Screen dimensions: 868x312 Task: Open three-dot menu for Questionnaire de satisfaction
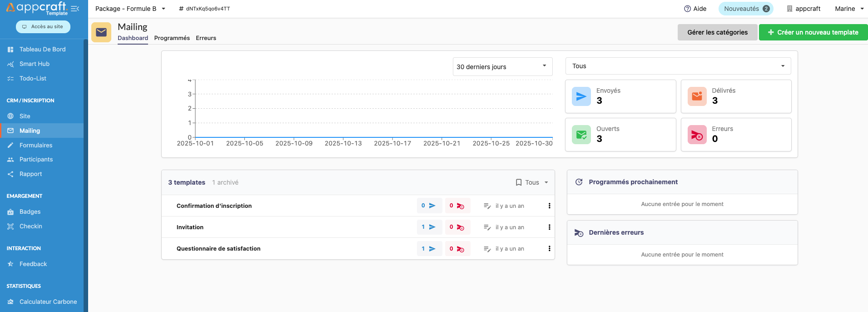pos(549,249)
